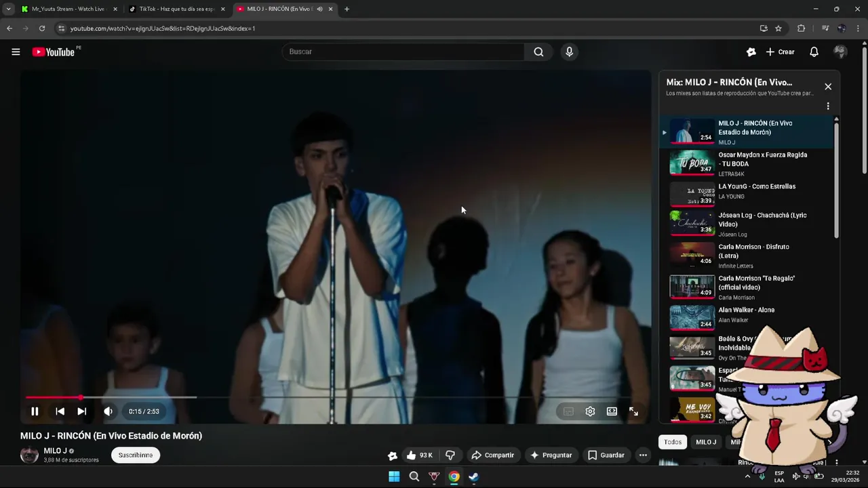
Task: Subscribe with the Suscribirme button
Action: [x=136, y=455]
